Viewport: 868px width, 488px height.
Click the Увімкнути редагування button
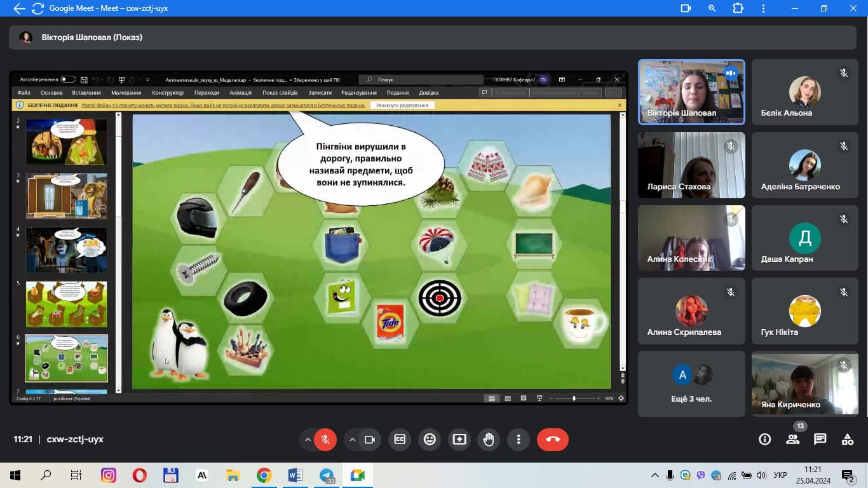coord(402,105)
